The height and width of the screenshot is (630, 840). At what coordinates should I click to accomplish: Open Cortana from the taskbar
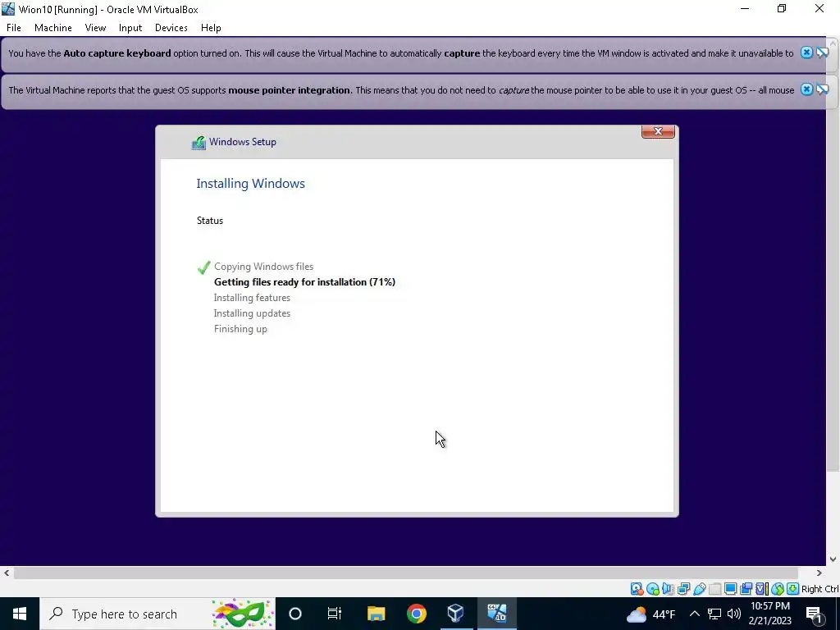tap(295, 614)
